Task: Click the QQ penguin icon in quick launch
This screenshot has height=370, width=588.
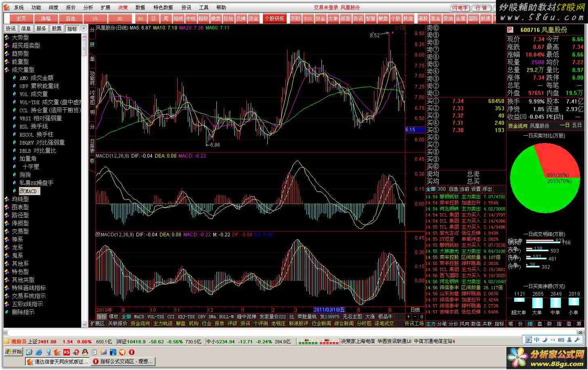Action: coord(85,352)
